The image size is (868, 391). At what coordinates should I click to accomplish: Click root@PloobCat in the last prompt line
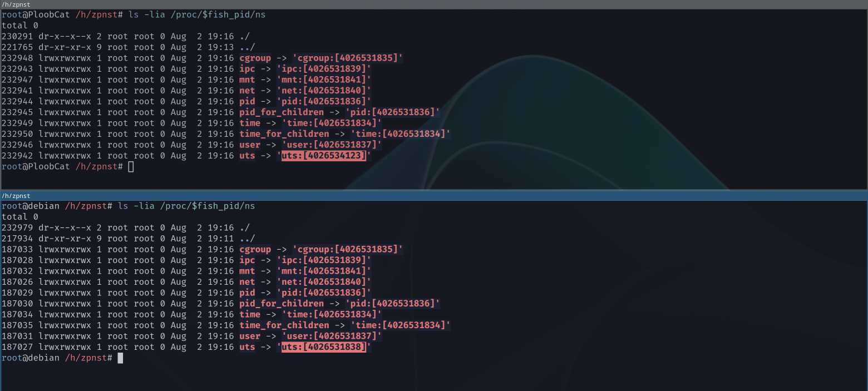click(36, 166)
